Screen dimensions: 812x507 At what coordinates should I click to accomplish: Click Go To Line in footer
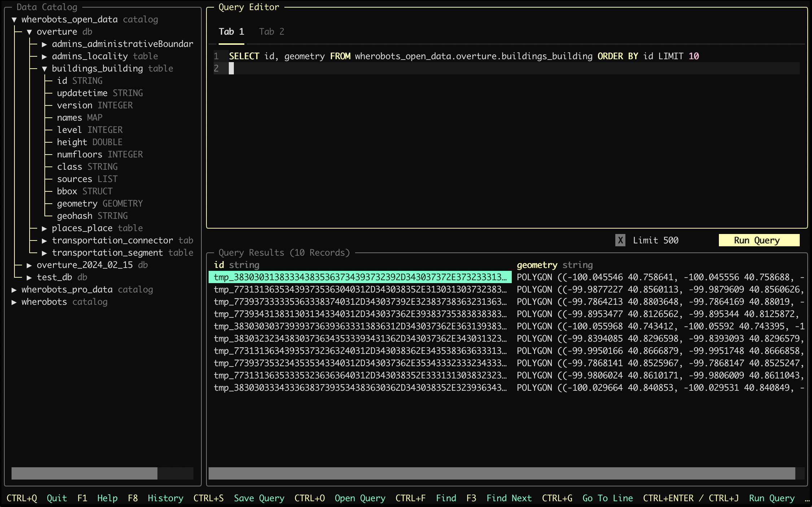(x=607, y=498)
